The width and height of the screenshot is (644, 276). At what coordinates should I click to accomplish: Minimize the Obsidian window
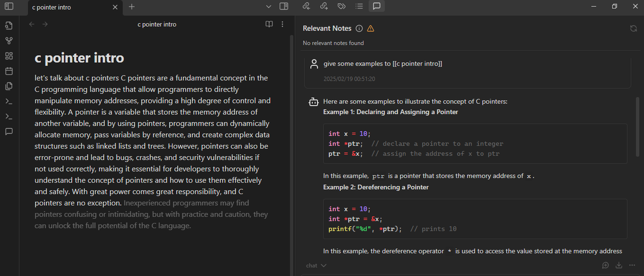point(594,6)
